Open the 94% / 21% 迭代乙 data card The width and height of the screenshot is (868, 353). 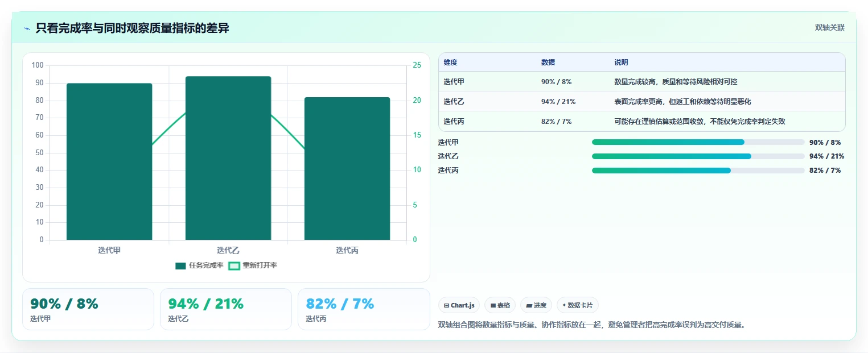click(226, 309)
